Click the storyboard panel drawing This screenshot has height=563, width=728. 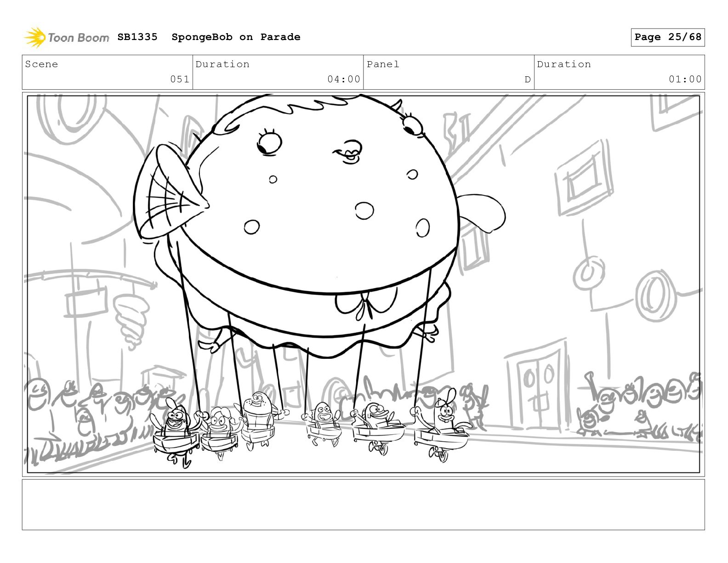pos(364,284)
